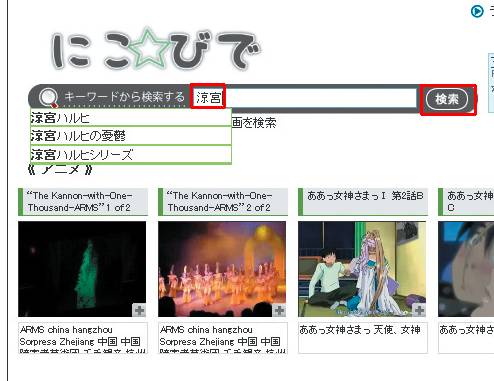
Task: Click plus icon on first Kannon video thumbnail
Action: 139,310
